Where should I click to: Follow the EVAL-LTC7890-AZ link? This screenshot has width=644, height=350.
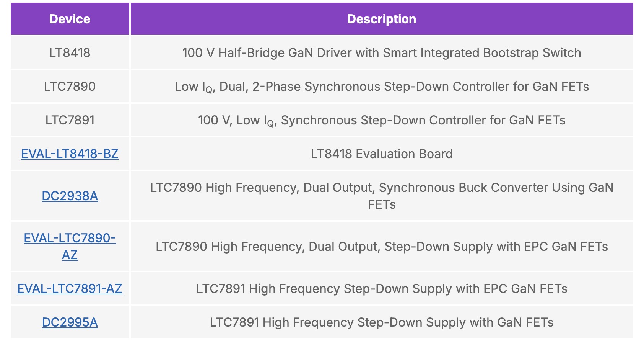[70, 238]
